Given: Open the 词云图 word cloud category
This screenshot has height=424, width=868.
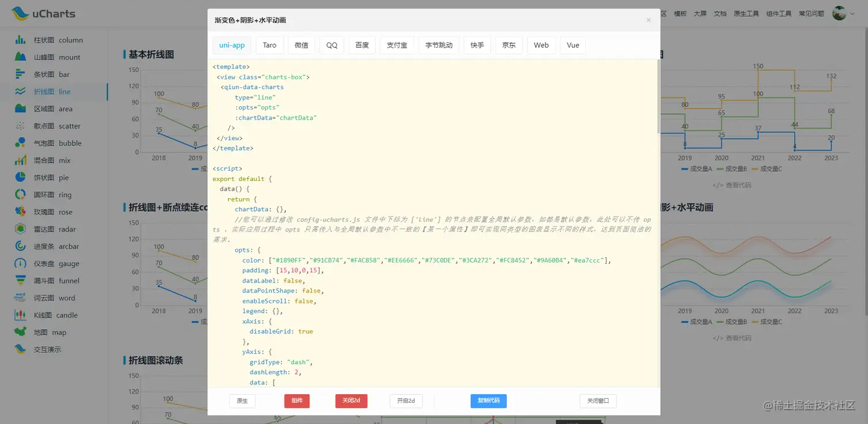Looking at the screenshot, I should click(x=54, y=298).
